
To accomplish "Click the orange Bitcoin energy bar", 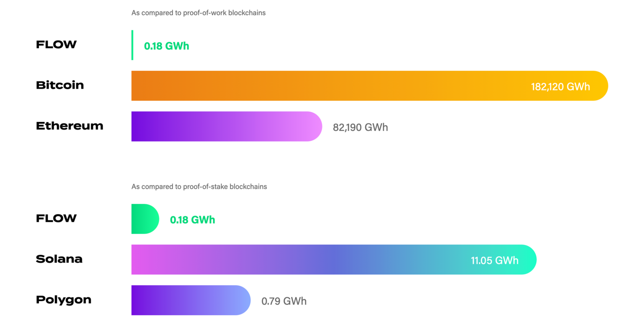I will point(370,86).
